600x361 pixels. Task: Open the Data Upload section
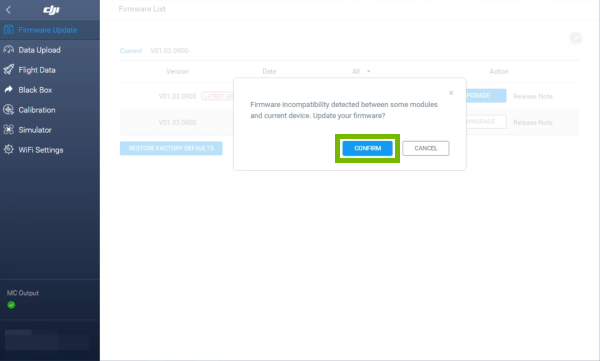[x=50, y=50]
